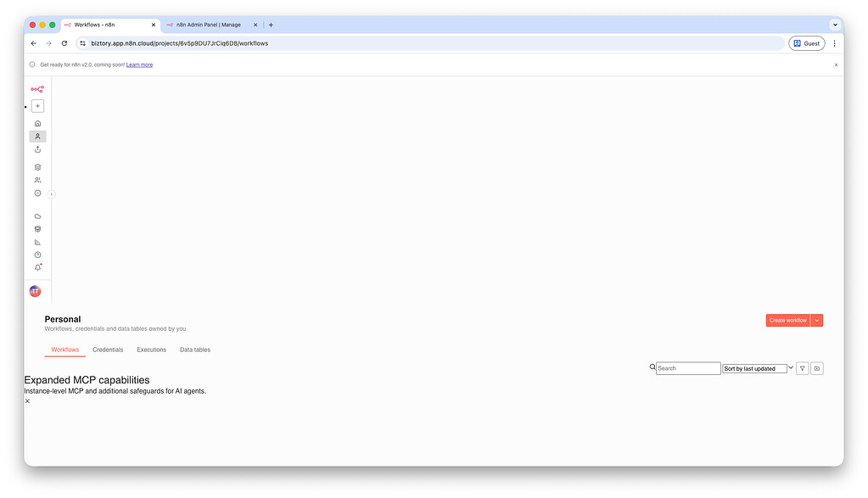Click the Create workflow button
This screenshot has width=868, height=498.
click(x=787, y=320)
